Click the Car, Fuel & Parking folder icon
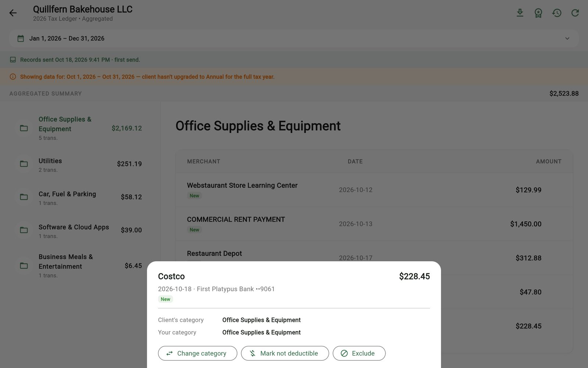The width and height of the screenshot is (588, 368). point(24,197)
